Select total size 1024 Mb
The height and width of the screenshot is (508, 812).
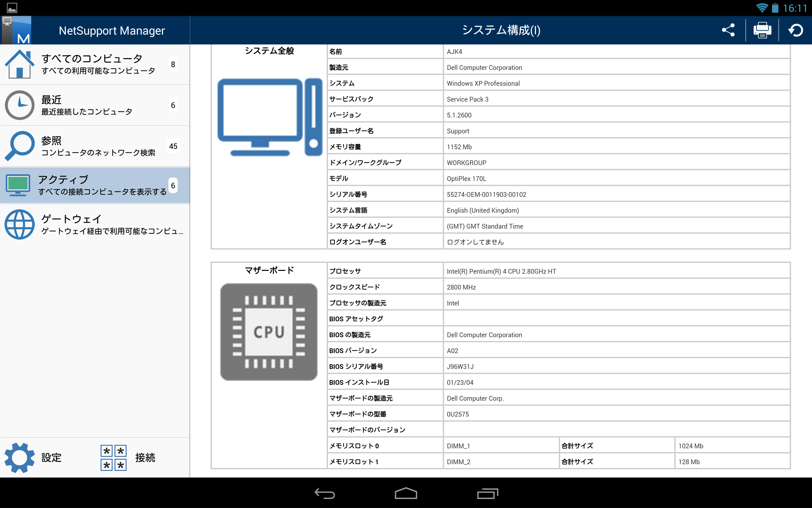[x=691, y=446]
